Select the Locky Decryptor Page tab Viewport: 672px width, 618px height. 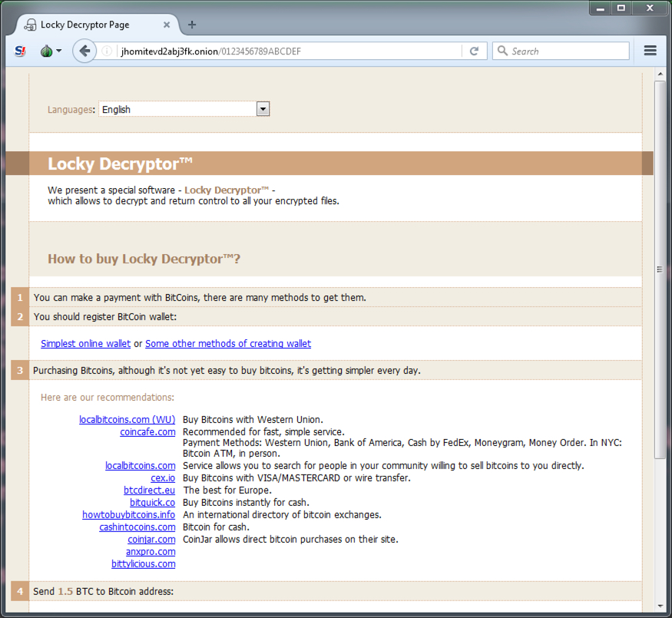pos(98,25)
